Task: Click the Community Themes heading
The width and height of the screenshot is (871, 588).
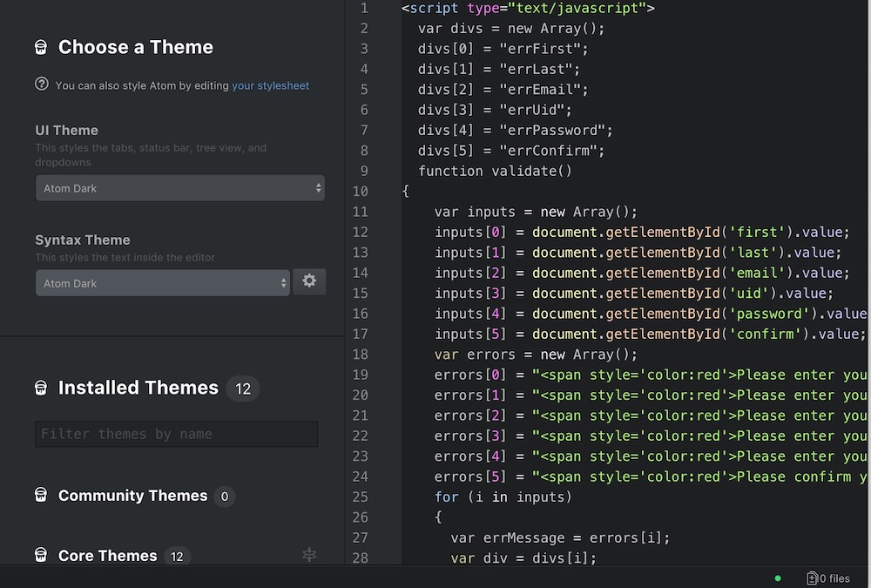Action: (x=132, y=496)
